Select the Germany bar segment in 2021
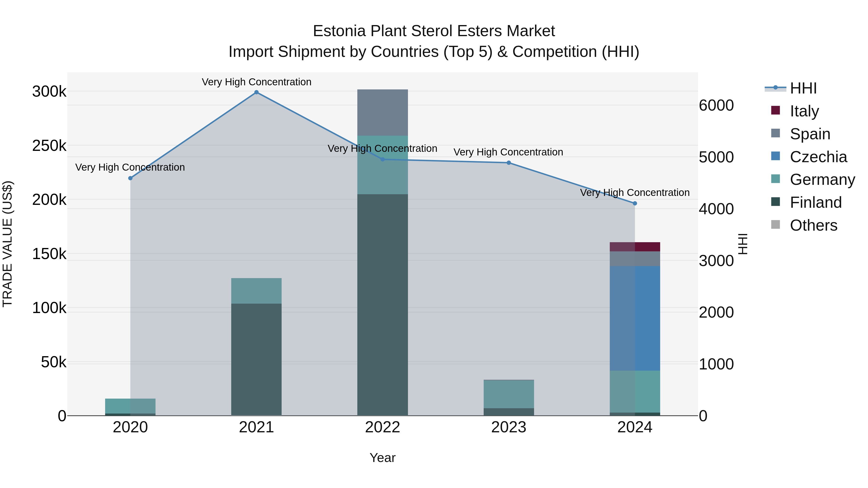 (x=257, y=291)
